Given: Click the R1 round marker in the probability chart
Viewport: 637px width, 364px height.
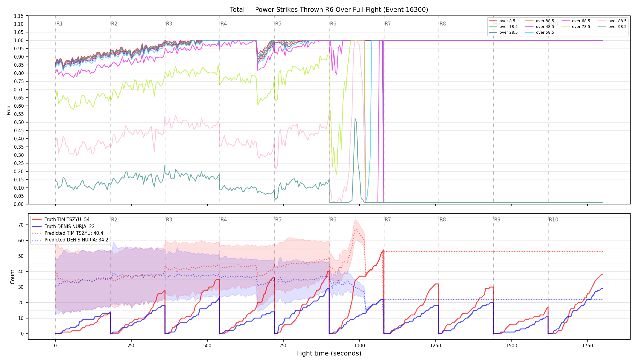Looking at the screenshot, I should click(x=59, y=24).
